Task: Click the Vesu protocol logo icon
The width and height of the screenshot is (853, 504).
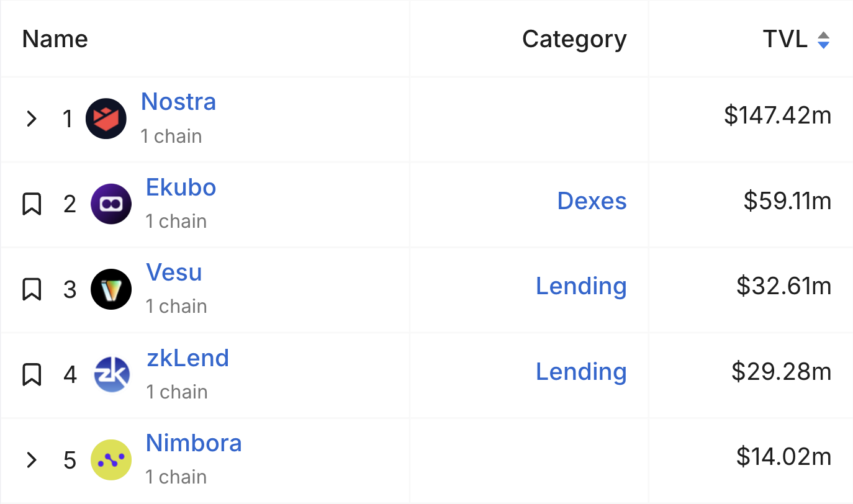Action: 111,289
